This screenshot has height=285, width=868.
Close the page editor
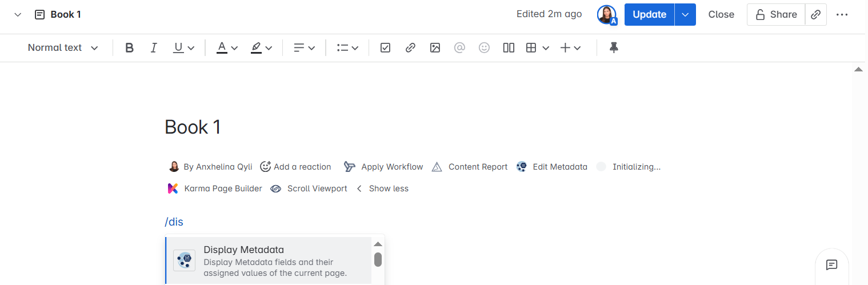pos(721,15)
